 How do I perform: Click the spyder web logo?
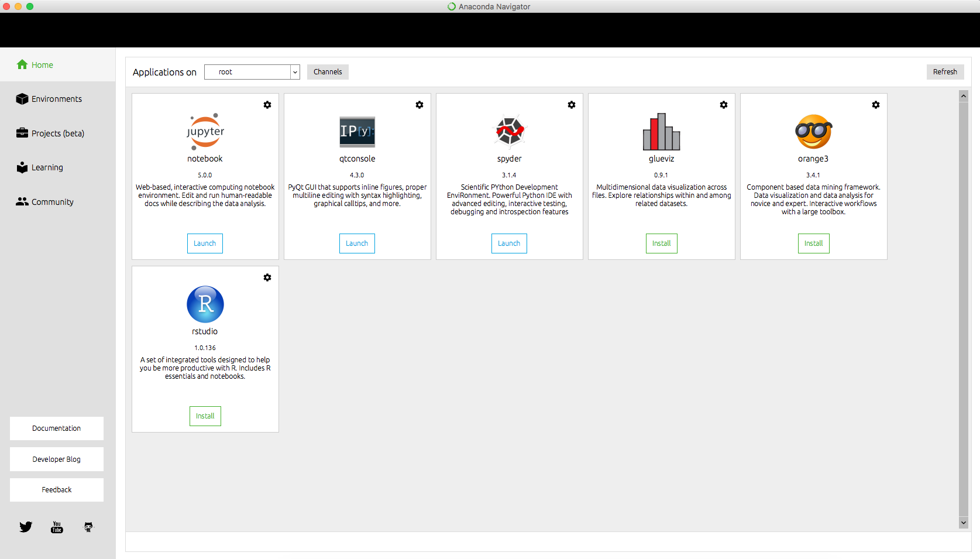pyautogui.click(x=510, y=132)
